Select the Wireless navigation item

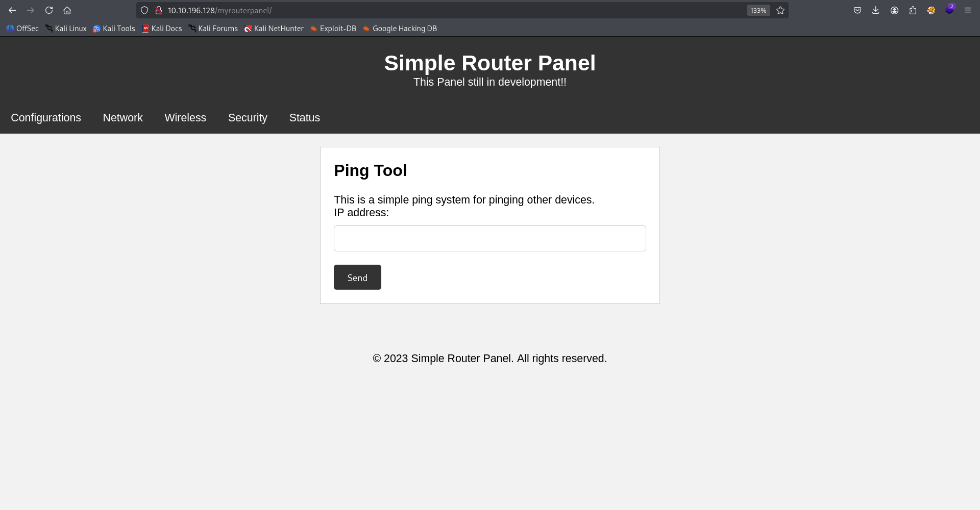pos(185,117)
